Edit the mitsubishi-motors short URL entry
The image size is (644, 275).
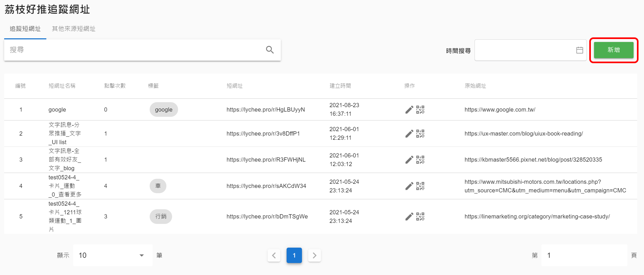[409, 186]
